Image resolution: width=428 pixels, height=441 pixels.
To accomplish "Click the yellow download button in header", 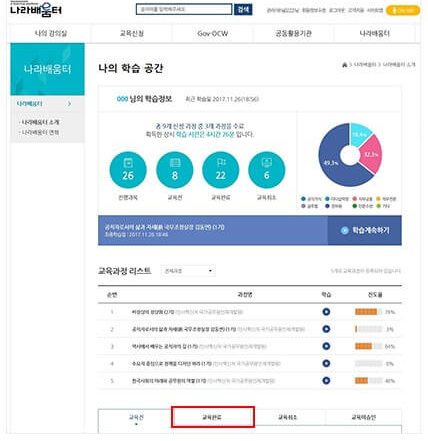I will [x=403, y=10].
